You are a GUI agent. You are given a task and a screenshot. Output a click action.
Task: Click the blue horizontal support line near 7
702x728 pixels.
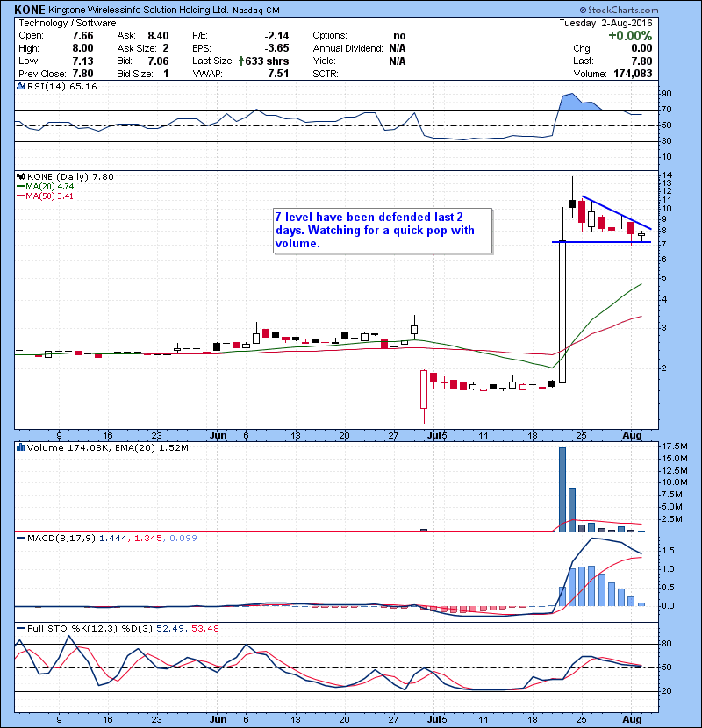601,242
